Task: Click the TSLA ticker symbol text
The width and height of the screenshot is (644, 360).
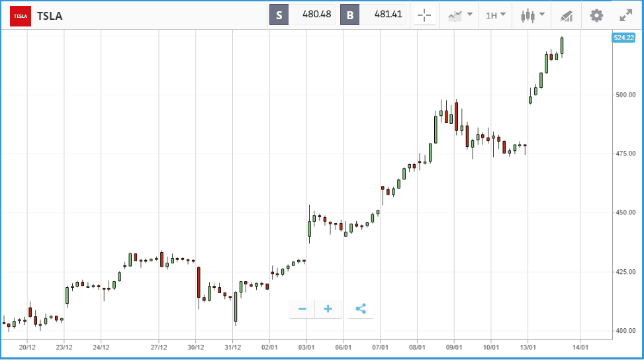Action: (50, 16)
